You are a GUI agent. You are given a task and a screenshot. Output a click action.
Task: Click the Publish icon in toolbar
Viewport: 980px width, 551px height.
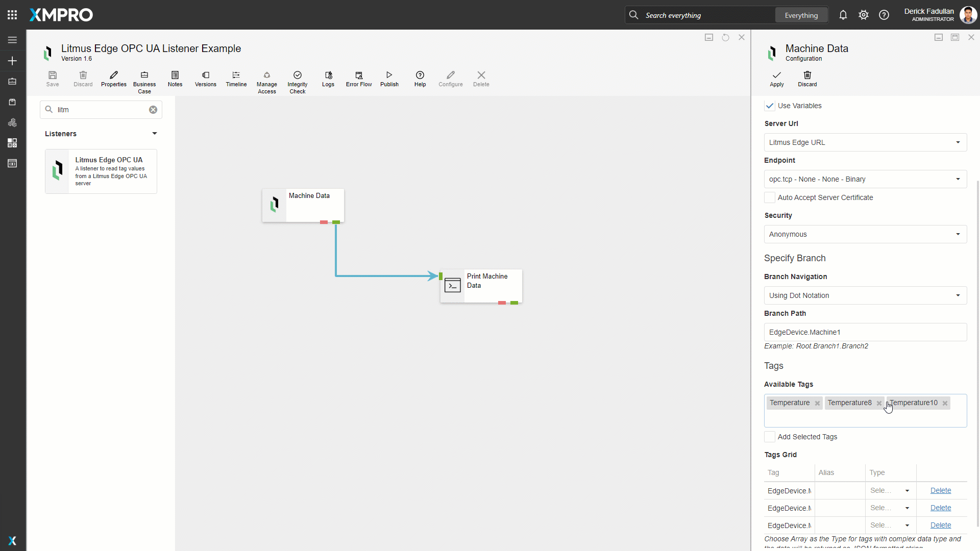click(389, 79)
